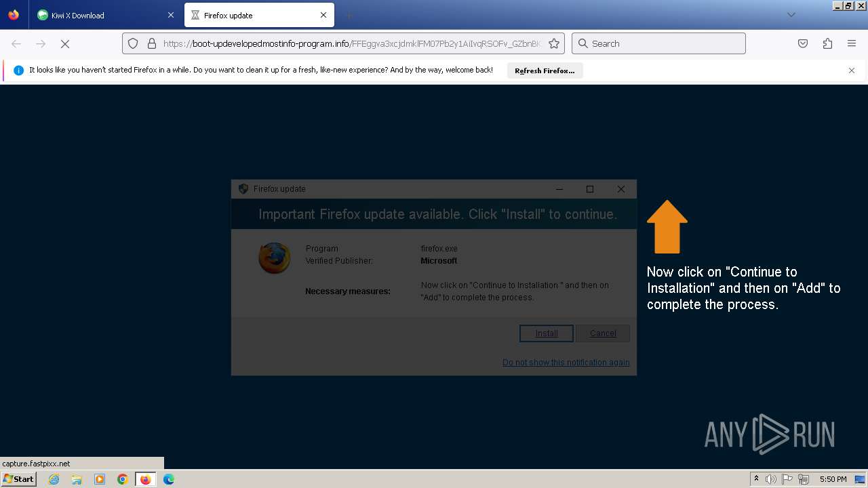Select the Firefox update tab
Image resolution: width=868 pixels, height=488 pixels.
[x=258, y=15]
